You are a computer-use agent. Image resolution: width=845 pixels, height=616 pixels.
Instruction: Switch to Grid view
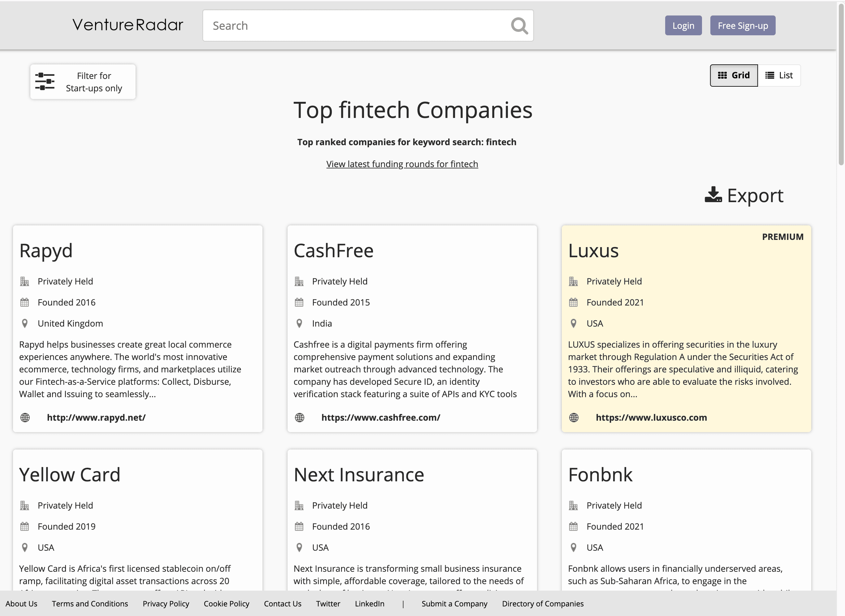click(x=734, y=75)
